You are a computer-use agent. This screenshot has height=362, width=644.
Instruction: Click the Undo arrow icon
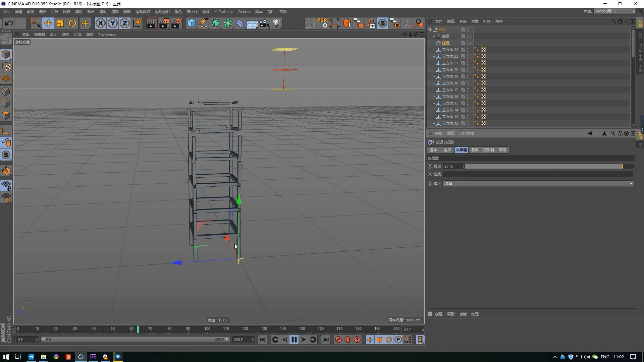(x=9, y=23)
